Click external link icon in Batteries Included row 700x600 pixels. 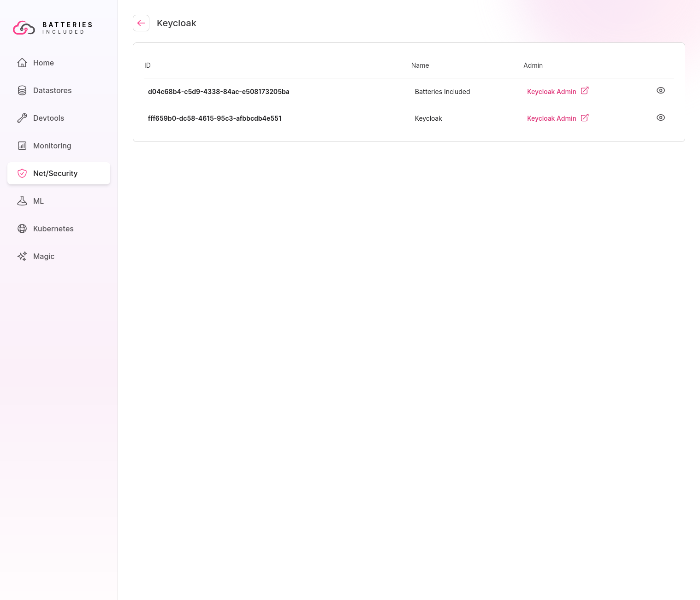click(x=585, y=91)
